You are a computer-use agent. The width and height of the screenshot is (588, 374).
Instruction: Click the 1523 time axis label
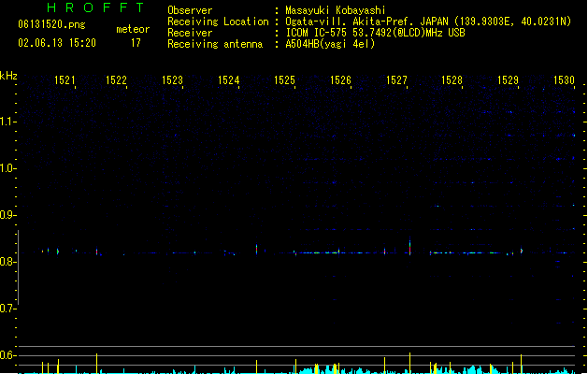pyautogui.click(x=172, y=79)
